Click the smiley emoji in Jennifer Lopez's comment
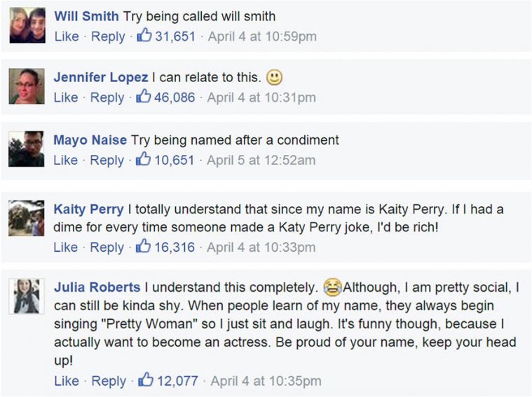This screenshot has height=397, width=532. pos(275,78)
